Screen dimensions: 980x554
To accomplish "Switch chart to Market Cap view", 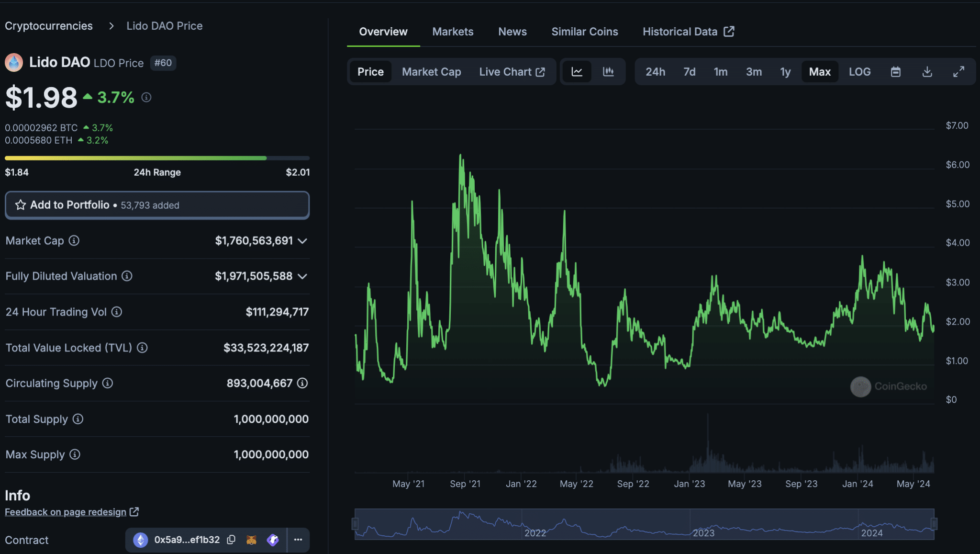I will (x=431, y=71).
